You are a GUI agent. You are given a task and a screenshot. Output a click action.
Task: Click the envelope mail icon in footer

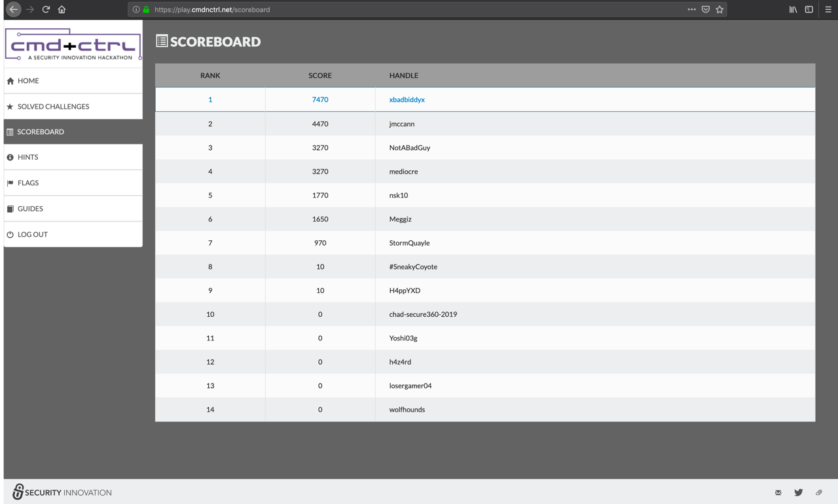pos(778,492)
